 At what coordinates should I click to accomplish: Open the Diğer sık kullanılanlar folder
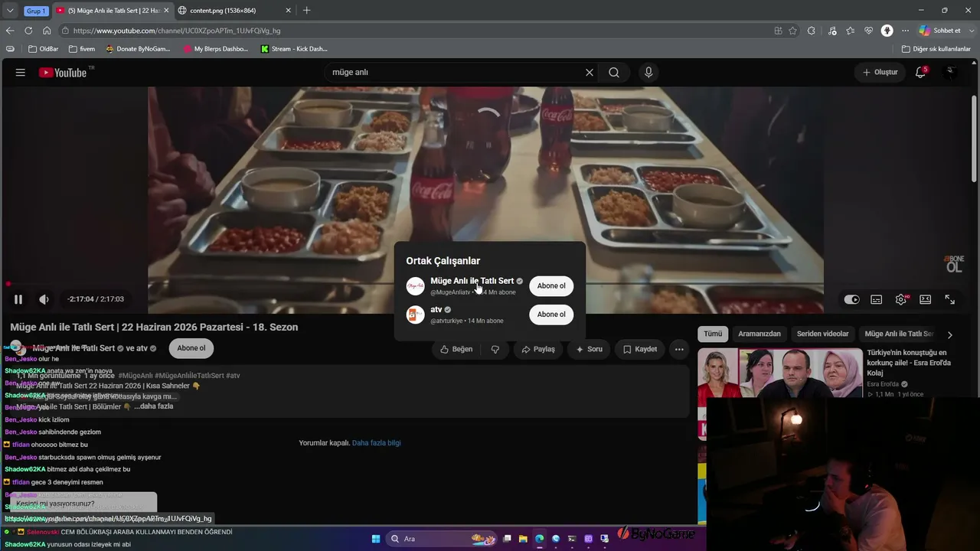tap(936, 49)
